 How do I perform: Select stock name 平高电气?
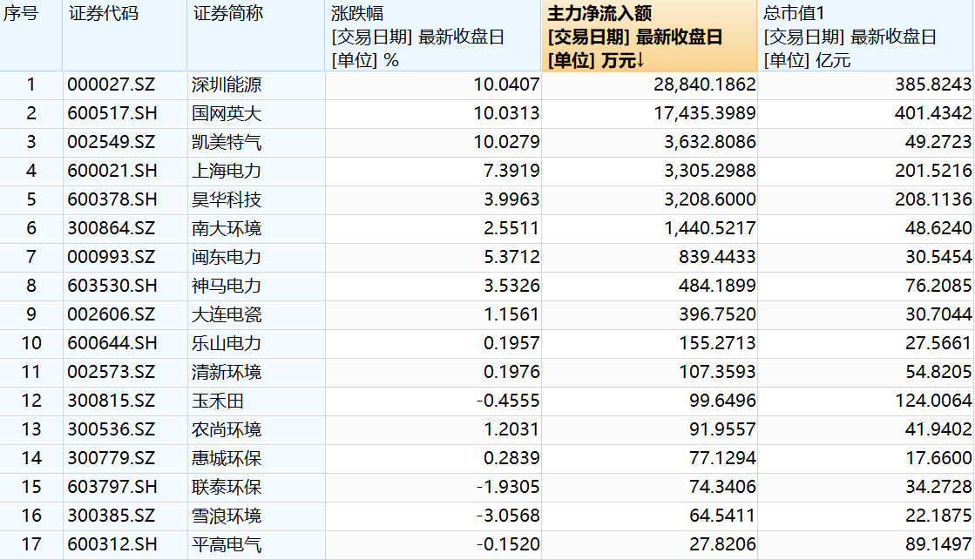(x=227, y=544)
